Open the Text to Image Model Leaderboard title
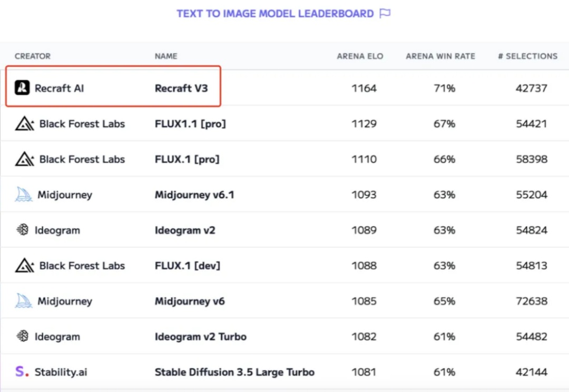Viewport: 569px width, 392px height. (x=275, y=14)
